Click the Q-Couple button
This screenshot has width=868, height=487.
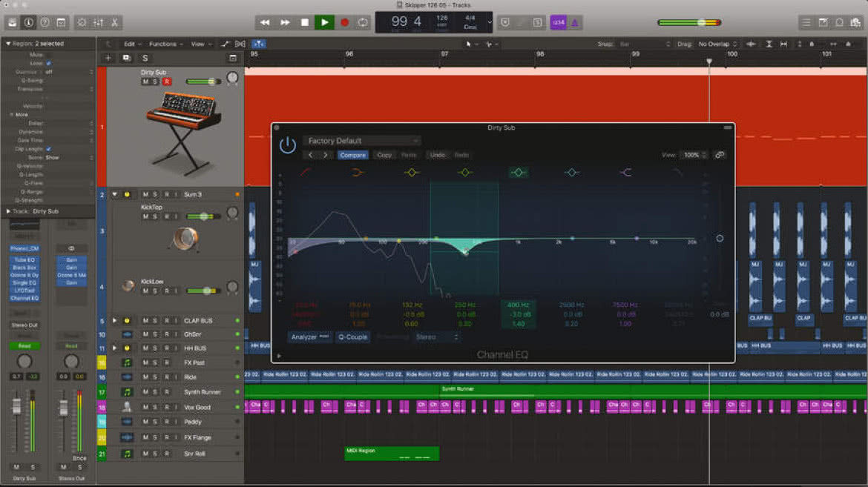[x=352, y=337]
